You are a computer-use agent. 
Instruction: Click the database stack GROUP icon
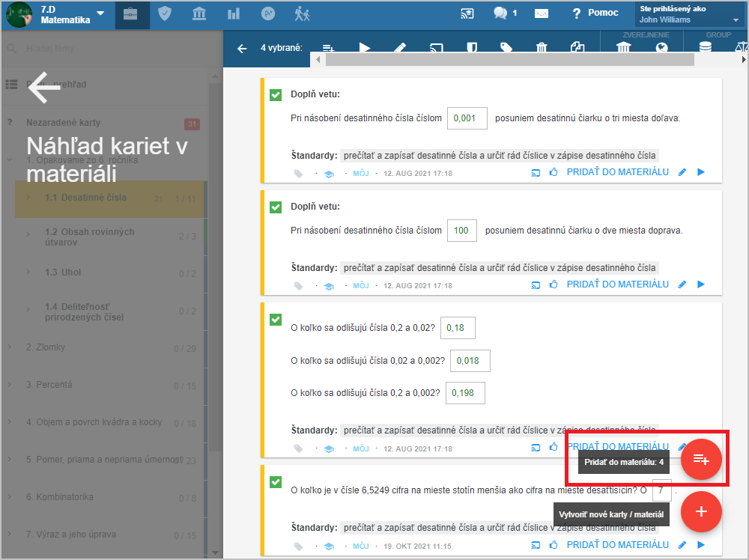[706, 46]
